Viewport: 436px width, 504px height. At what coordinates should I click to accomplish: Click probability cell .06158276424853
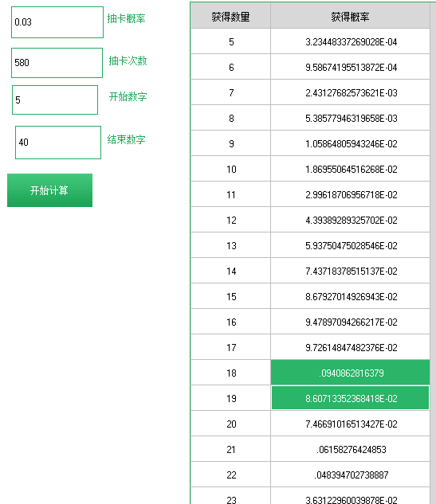click(x=350, y=449)
